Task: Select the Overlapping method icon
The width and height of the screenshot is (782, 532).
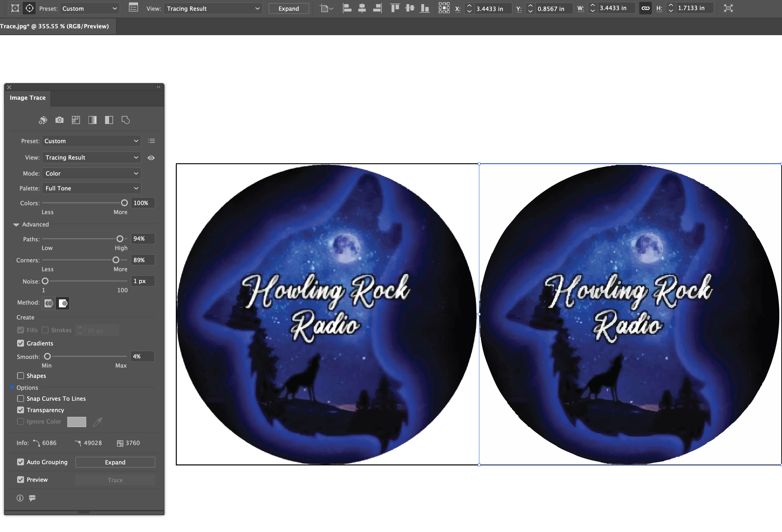Action: point(63,303)
